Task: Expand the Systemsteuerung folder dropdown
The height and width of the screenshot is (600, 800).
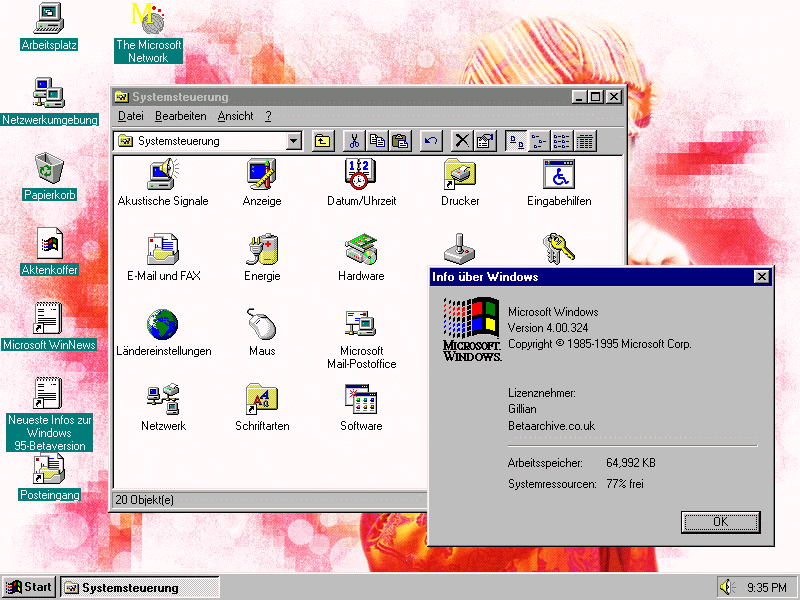Action: coord(294,141)
